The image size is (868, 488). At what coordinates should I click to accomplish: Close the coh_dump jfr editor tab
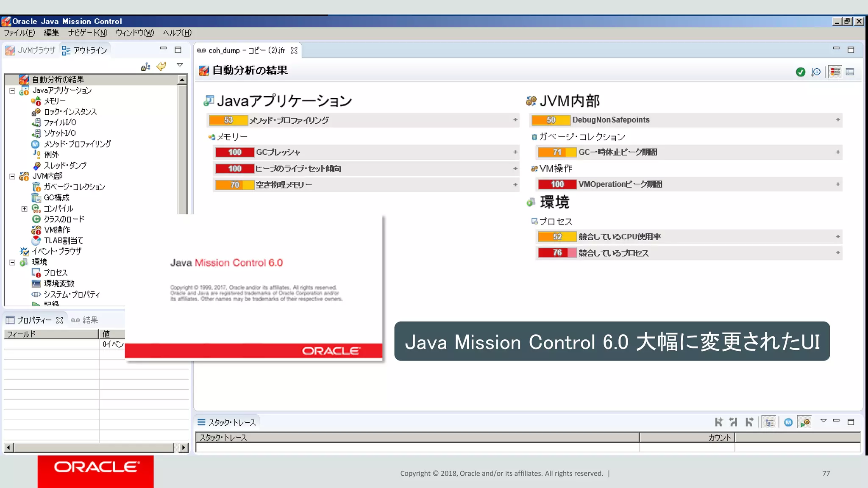294,50
